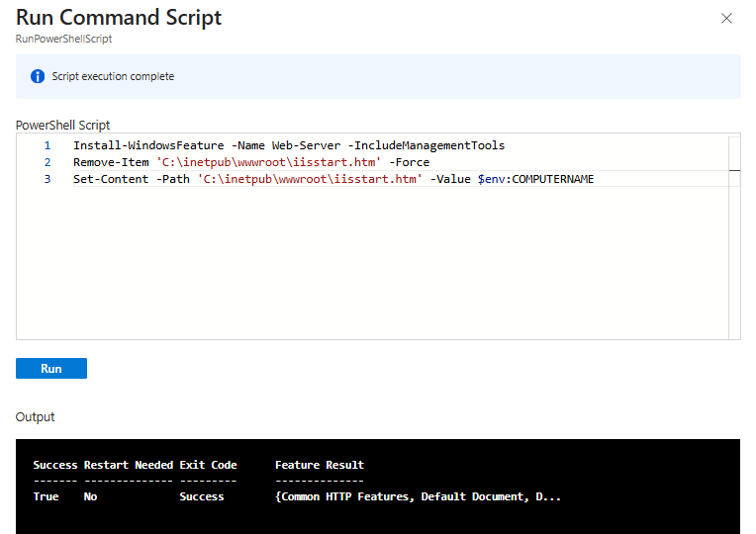Click 'Restart Needed' header in output
Image resolution: width=756 pixels, height=534 pixels.
[x=129, y=465]
